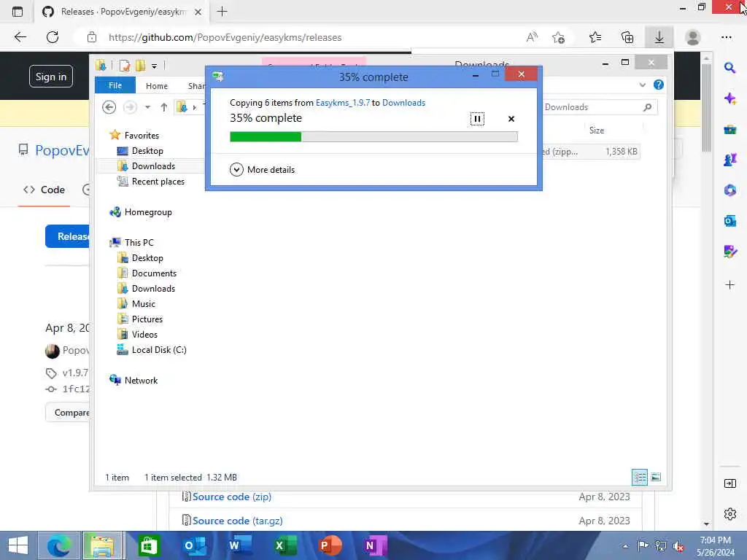Close the Releases GitHub tab
Viewport: 747px width, 560px height.
tap(198, 12)
